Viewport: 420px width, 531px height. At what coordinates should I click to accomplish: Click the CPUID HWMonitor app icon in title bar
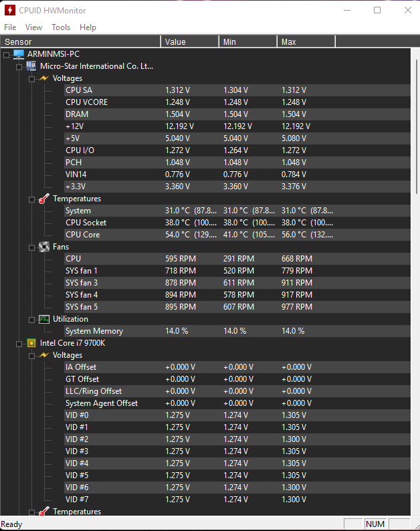[x=9, y=10]
